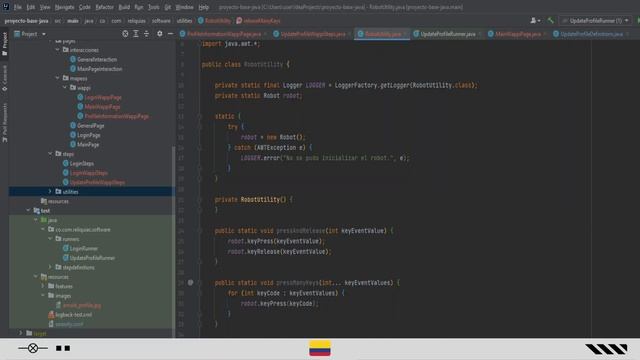640x360 pixels.
Task: Click the two squares icon in bottom bar
Action: coord(63,348)
